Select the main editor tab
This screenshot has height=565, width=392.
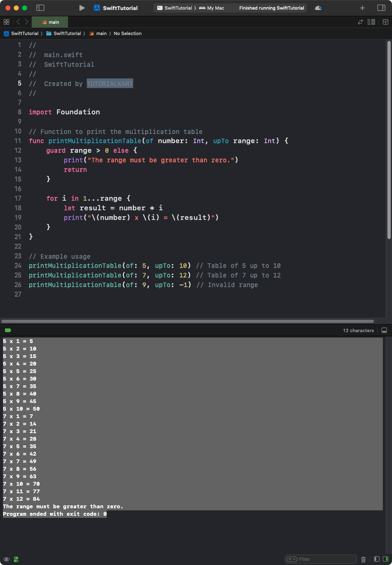50,22
